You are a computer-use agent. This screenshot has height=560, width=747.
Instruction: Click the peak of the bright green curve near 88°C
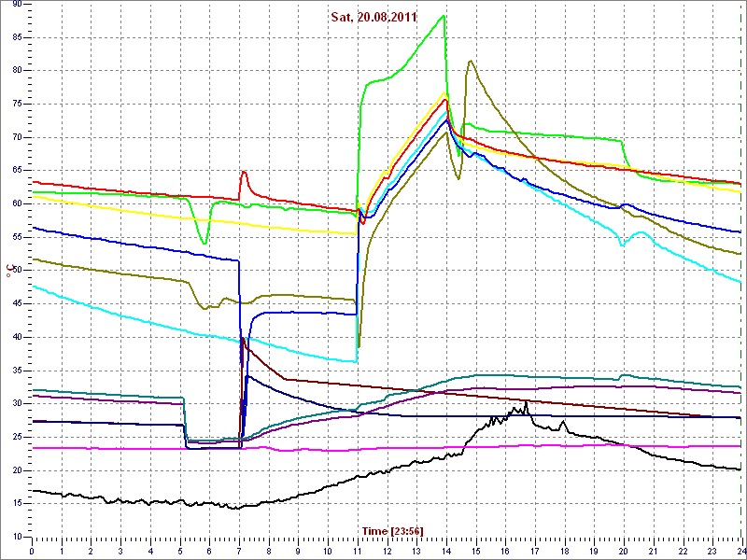444,16
